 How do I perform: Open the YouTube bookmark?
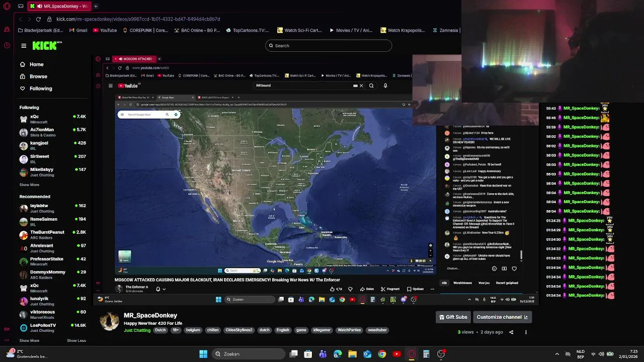(x=104, y=30)
